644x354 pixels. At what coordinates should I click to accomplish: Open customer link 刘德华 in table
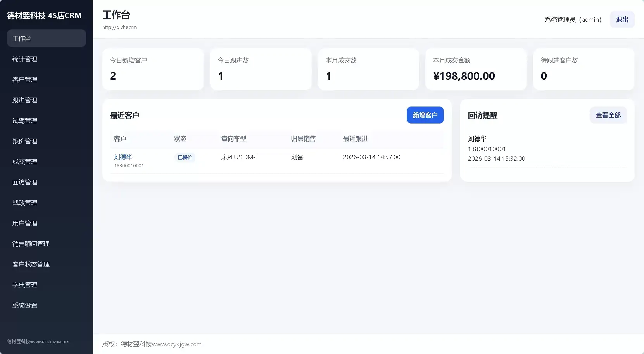123,157
